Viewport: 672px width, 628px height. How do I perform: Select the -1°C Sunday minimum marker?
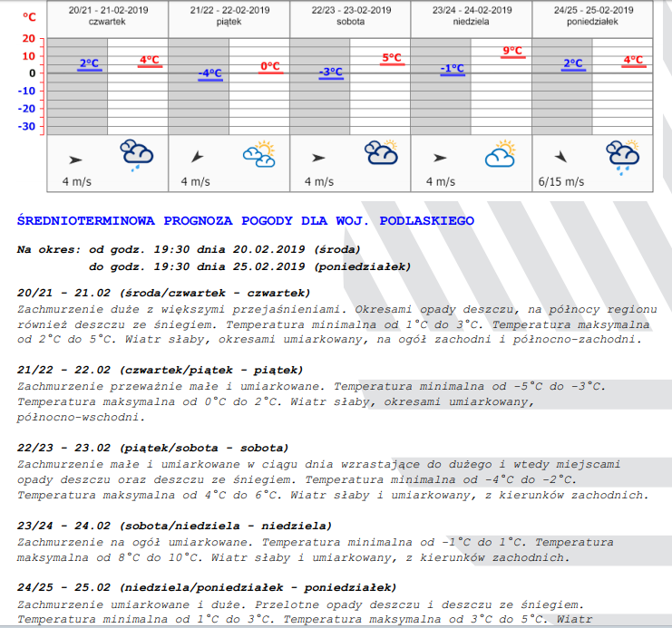452,69
